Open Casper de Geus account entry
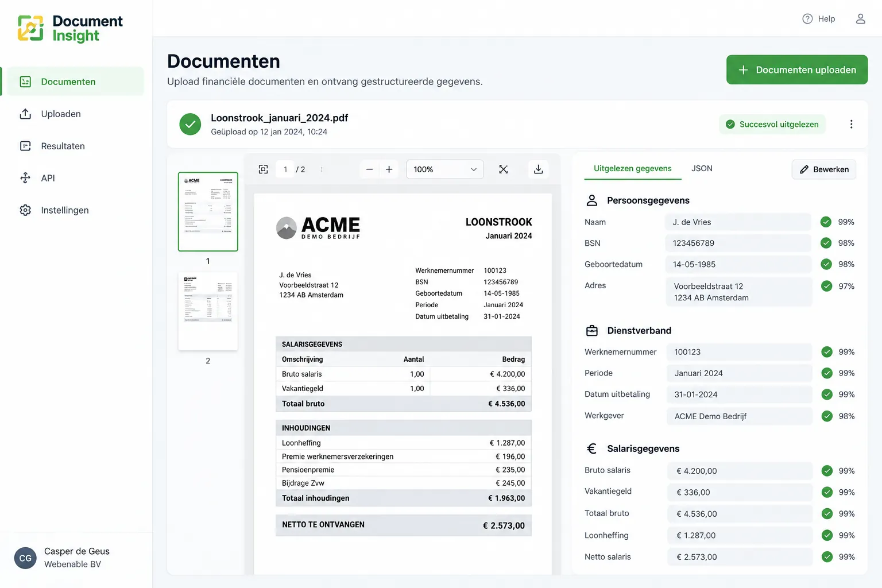The width and height of the screenshot is (882, 588). [x=76, y=558]
